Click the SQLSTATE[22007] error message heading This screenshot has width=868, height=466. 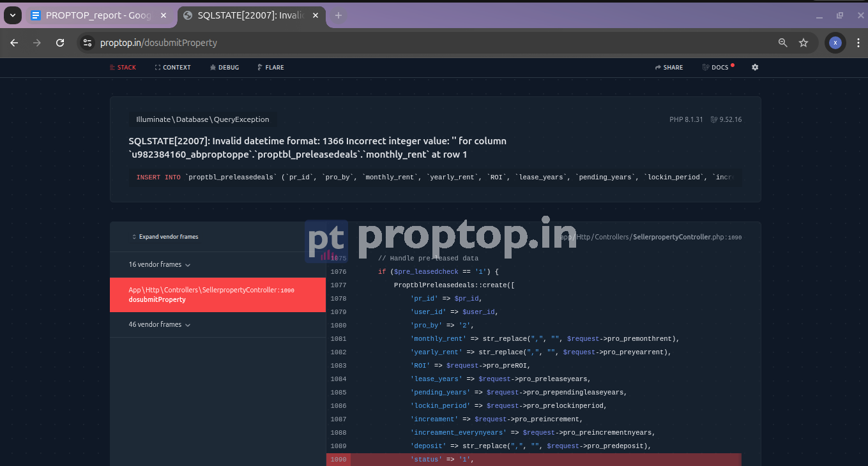pyautogui.click(x=317, y=147)
